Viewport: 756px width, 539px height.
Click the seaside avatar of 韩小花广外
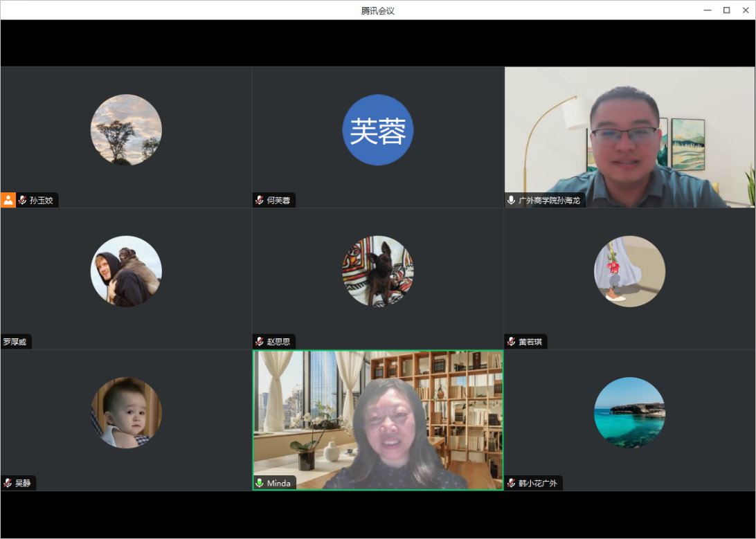point(629,412)
